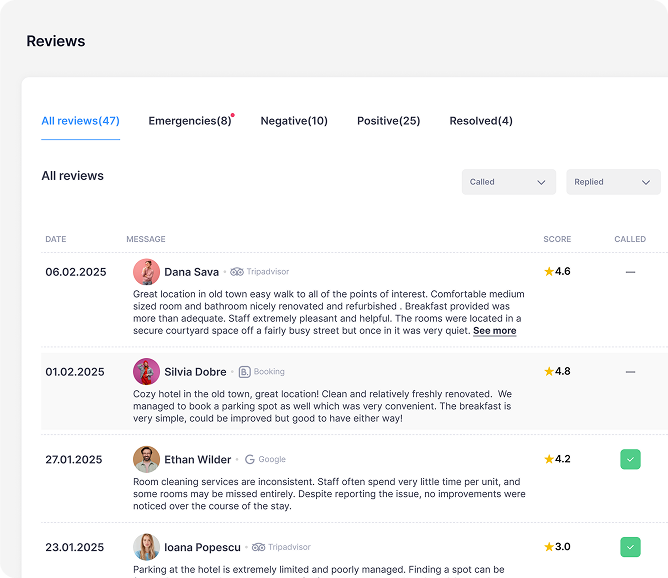Select the date 23.01.2025
The width and height of the screenshot is (668, 578).
[75, 547]
